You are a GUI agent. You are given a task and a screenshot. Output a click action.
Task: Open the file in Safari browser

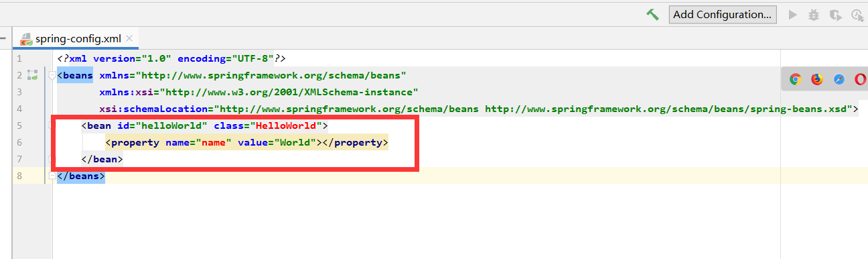tap(839, 79)
